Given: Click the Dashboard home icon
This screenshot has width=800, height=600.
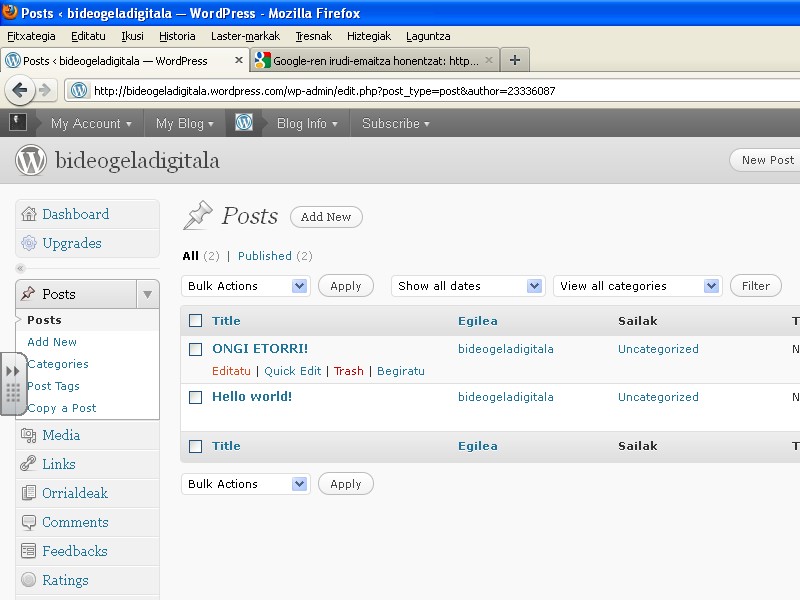Looking at the screenshot, I should 28,214.
